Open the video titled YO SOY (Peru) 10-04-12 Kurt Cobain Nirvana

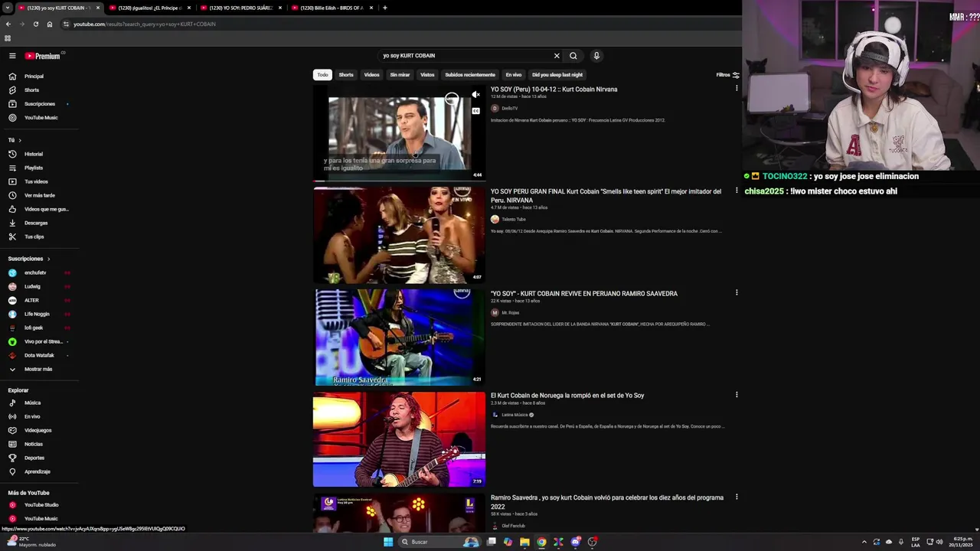554,90
